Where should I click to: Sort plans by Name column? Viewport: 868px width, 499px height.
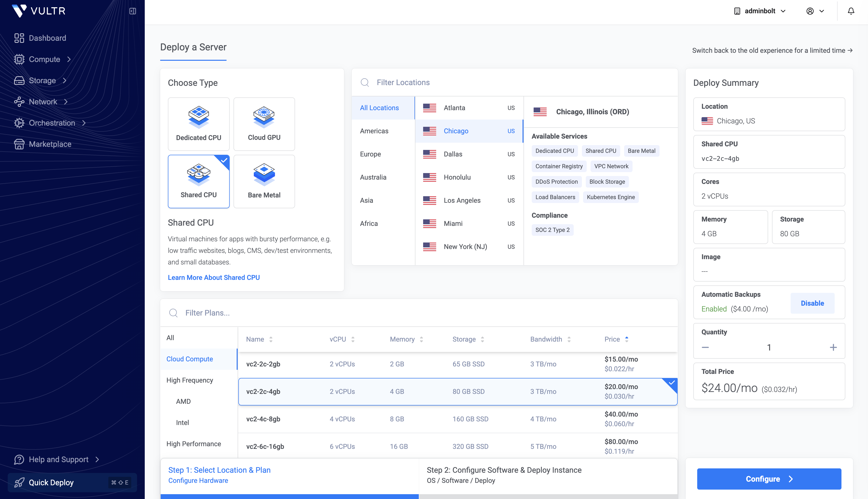click(x=259, y=339)
